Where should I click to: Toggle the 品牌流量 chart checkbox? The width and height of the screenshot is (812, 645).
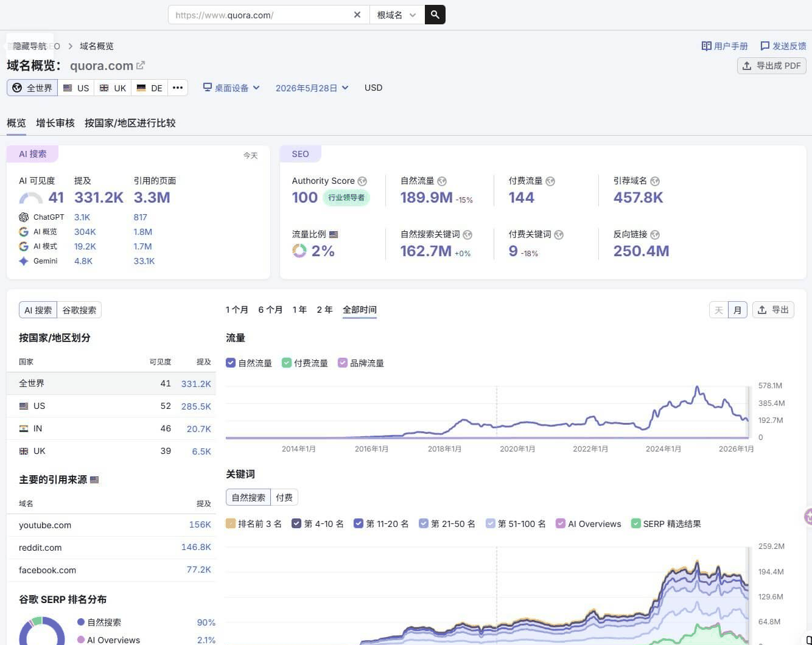(x=343, y=363)
